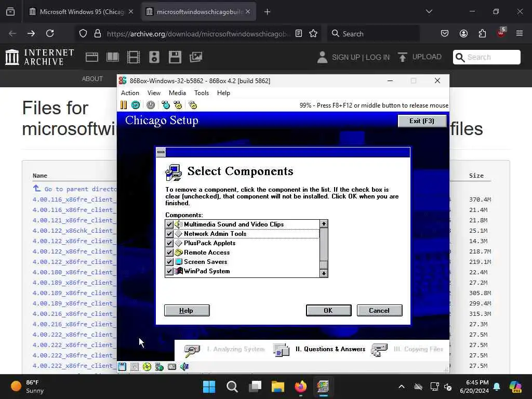Click the floppy disk status bar icon
The image size is (532, 399).
click(122, 366)
